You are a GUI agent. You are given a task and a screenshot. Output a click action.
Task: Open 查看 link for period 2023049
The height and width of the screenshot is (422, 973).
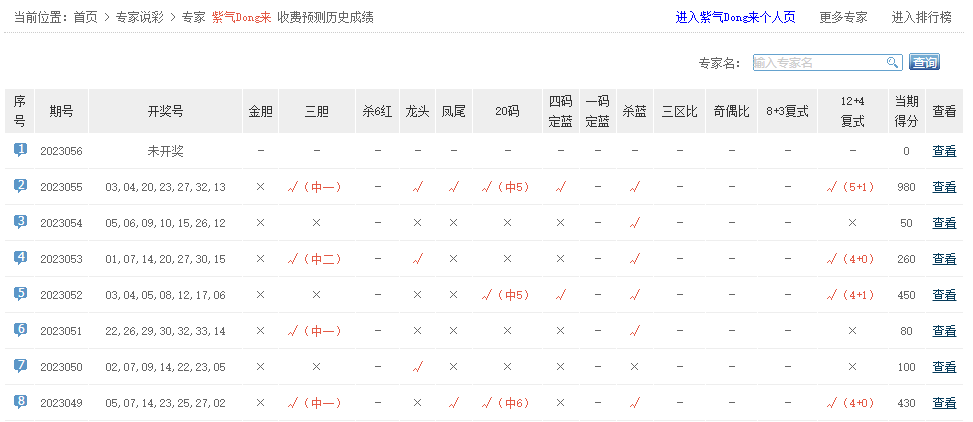pos(943,403)
